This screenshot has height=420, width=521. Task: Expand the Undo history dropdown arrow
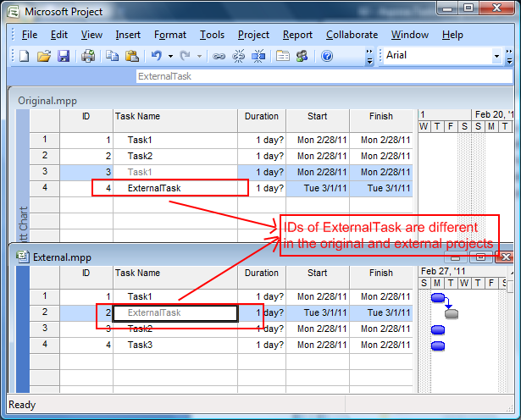(x=170, y=56)
